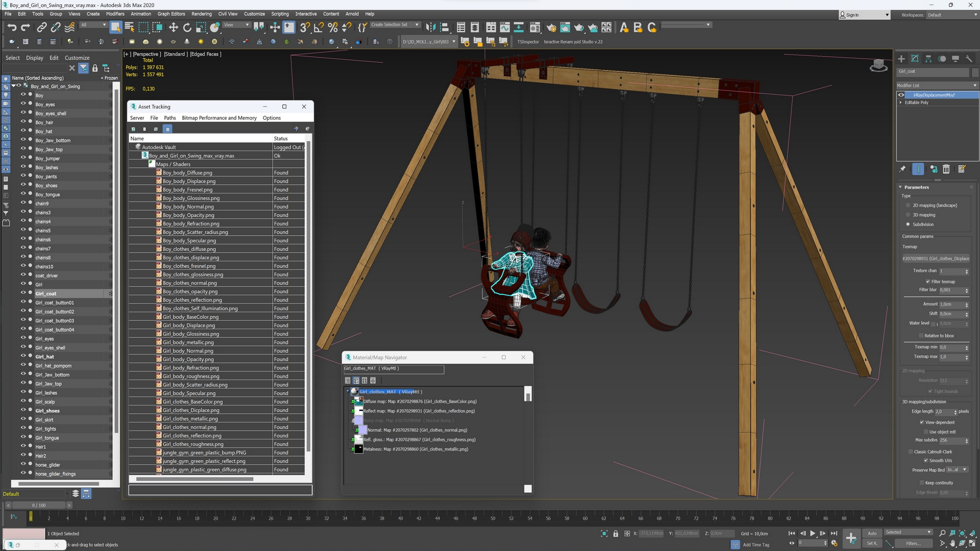Click the Pan View hand icon
Viewport: 980px width, 551px height.
[952, 543]
